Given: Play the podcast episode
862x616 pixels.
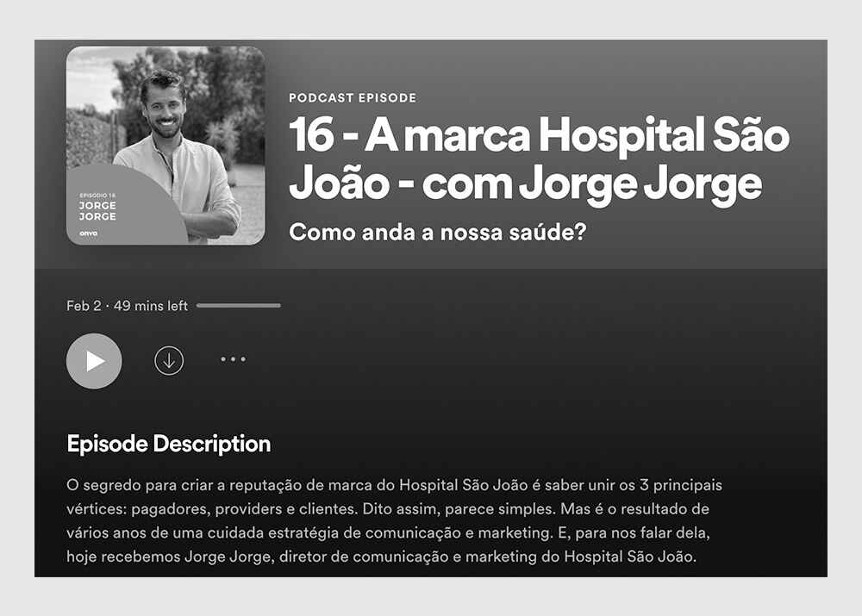Looking at the screenshot, I should (94, 361).
